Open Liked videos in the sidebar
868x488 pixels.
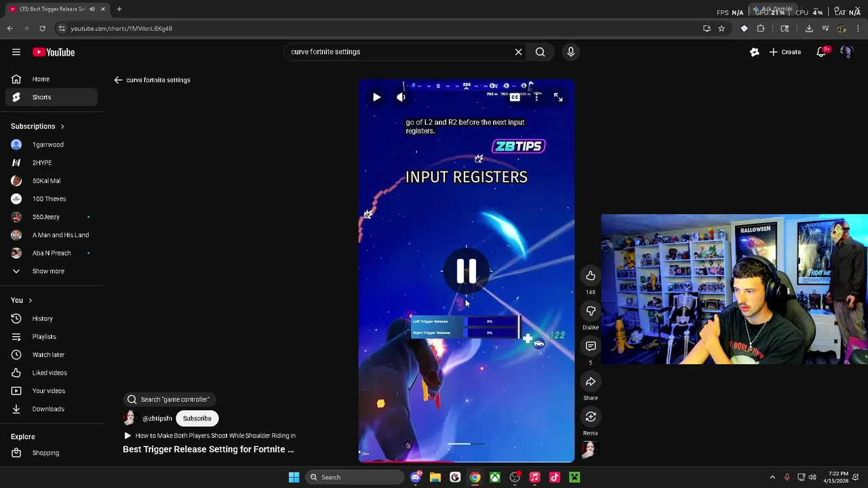point(52,373)
